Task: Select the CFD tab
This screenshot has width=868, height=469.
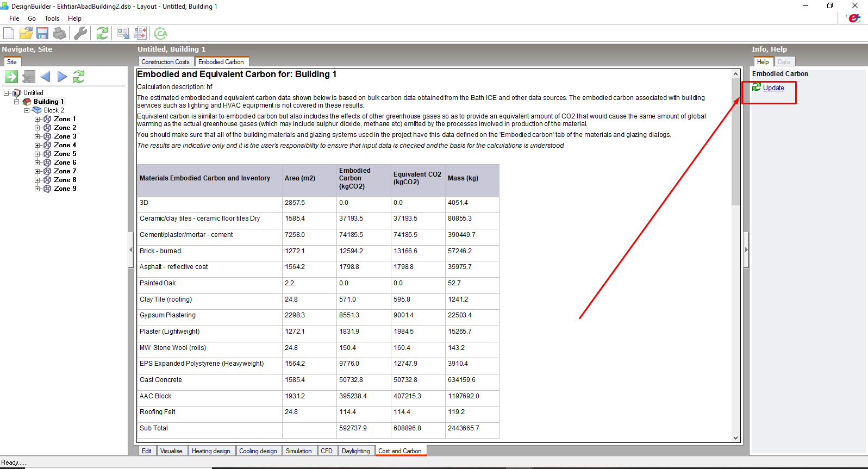Action: (326, 451)
